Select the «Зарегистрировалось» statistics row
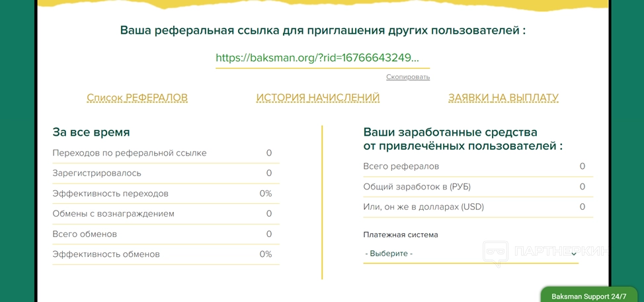The image size is (644, 302). pos(165,174)
